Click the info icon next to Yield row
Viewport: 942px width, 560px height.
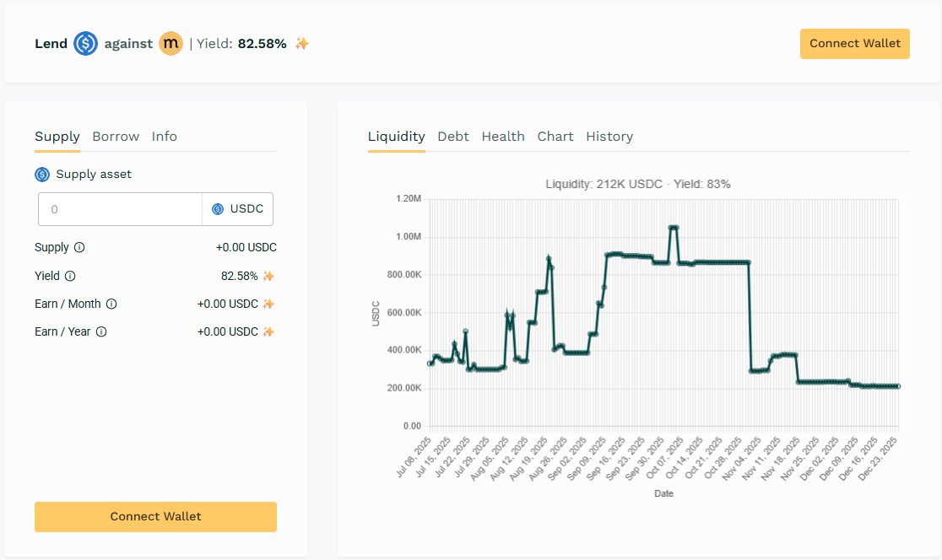[70, 276]
